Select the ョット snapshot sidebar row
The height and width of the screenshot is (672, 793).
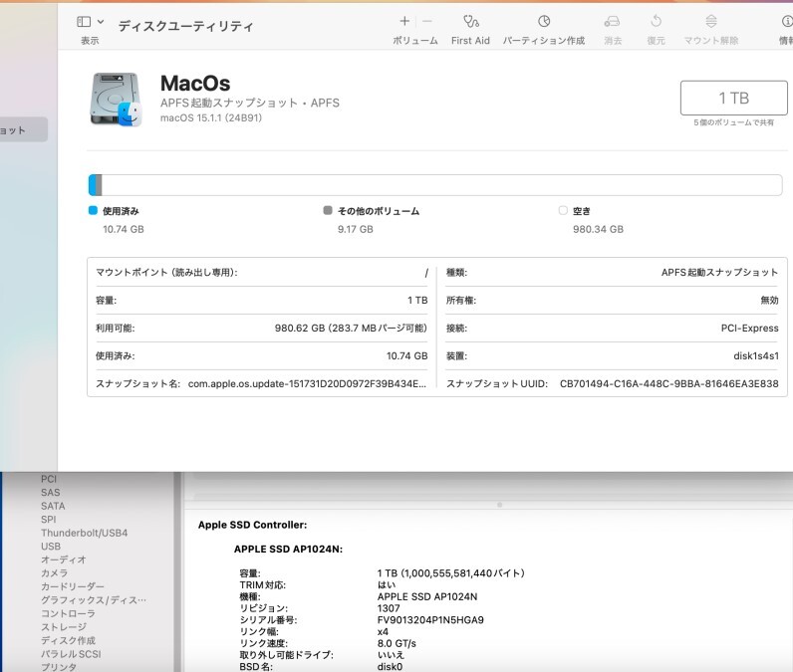tap(24, 129)
